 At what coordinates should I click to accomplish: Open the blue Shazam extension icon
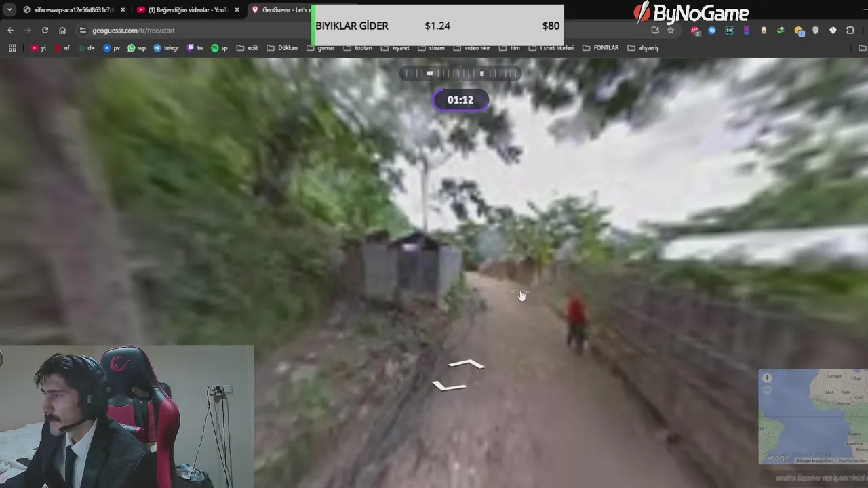[x=712, y=30]
